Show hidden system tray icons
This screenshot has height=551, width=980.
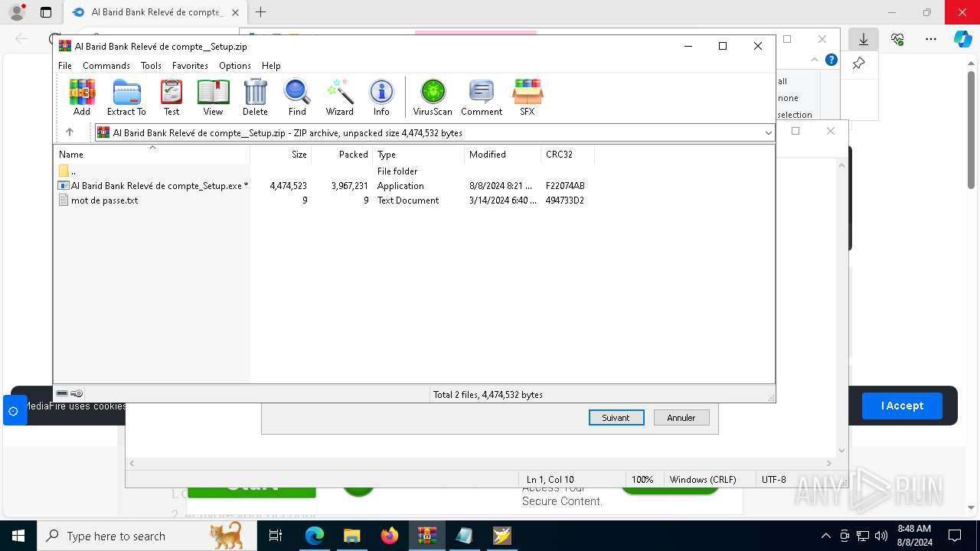coord(825,536)
